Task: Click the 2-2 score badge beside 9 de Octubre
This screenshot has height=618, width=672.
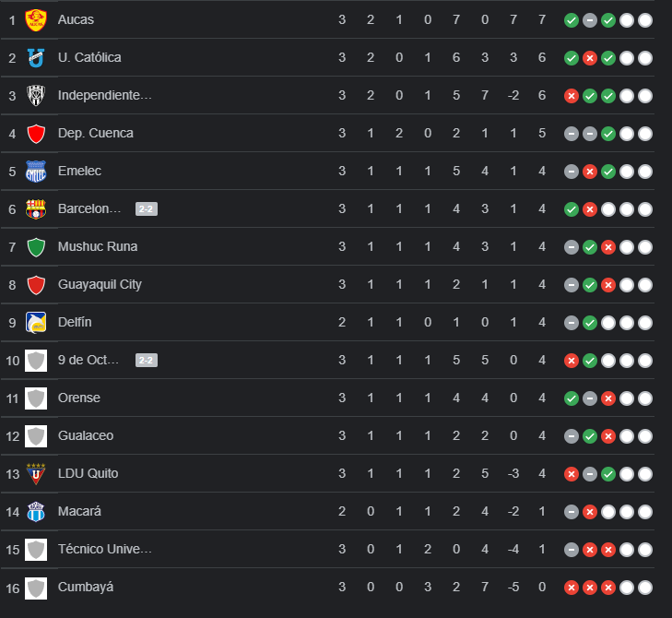Action: click(x=146, y=360)
